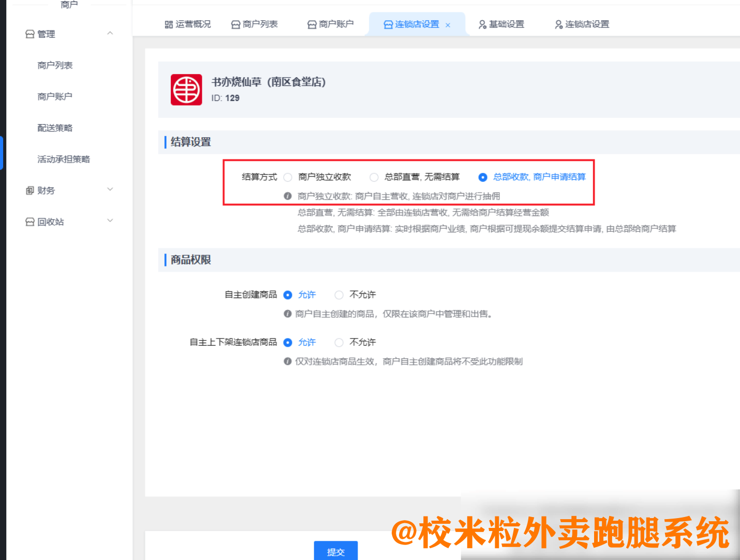
Task: Collapse the 管理 sidebar section
Action: tap(110, 34)
